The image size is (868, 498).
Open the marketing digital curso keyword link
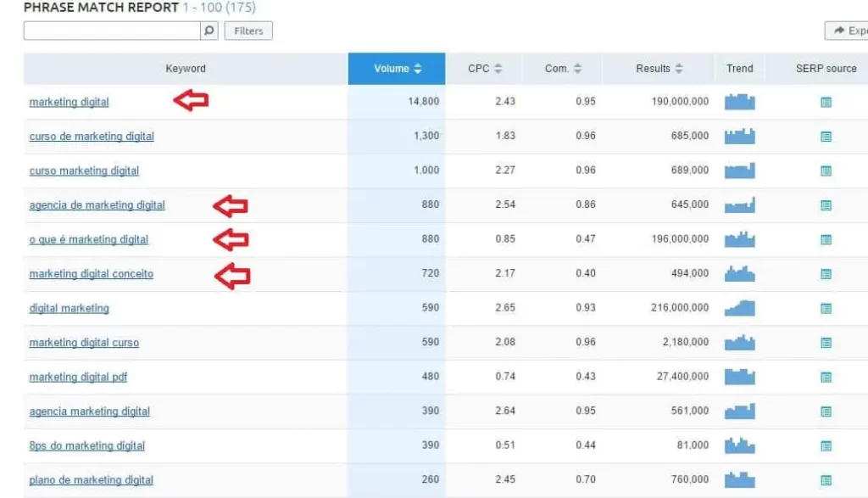pos(84,343)
